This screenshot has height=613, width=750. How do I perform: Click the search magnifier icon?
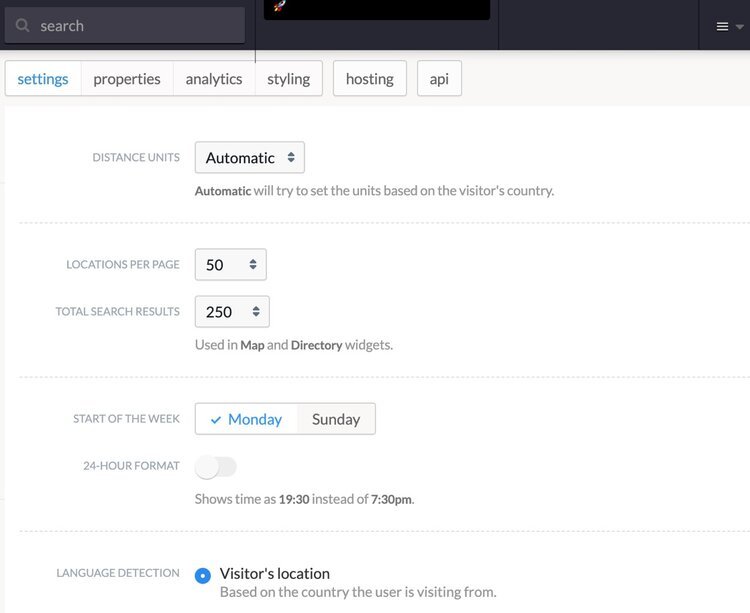click(x=22, y=25)
